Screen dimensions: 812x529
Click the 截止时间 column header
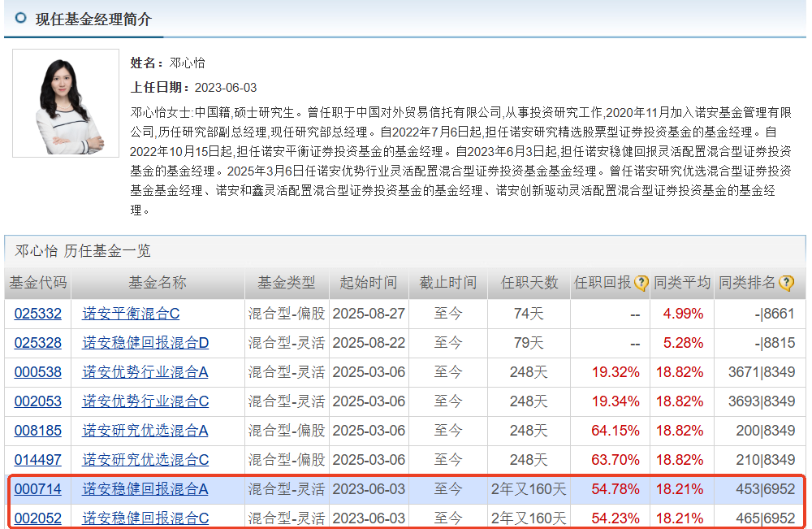(x=448, y=283)
